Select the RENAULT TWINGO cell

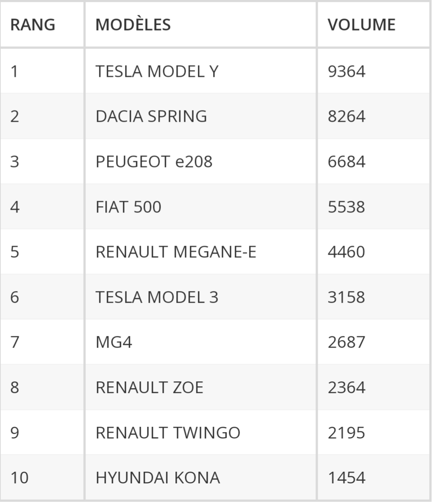click(x=168, y=433)
